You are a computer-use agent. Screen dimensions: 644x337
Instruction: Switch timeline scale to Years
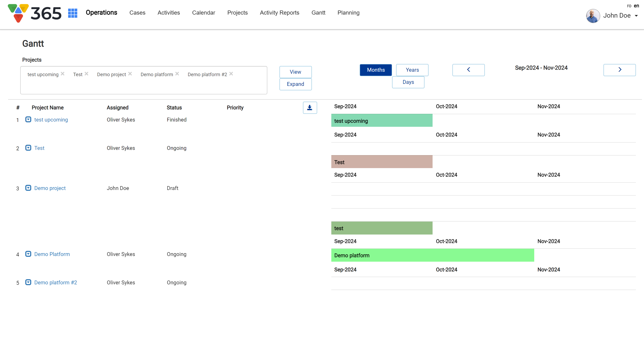click(x=412, y=70)
